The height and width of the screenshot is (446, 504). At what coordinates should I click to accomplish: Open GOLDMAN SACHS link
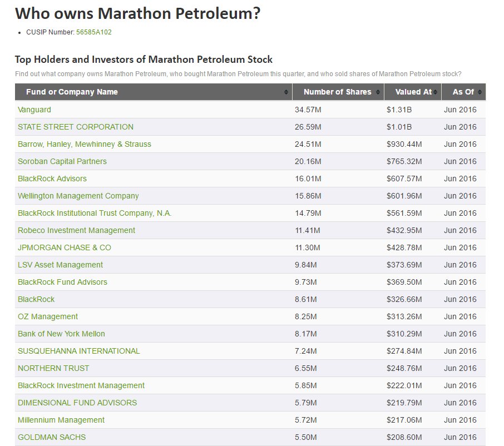point(52,437)
